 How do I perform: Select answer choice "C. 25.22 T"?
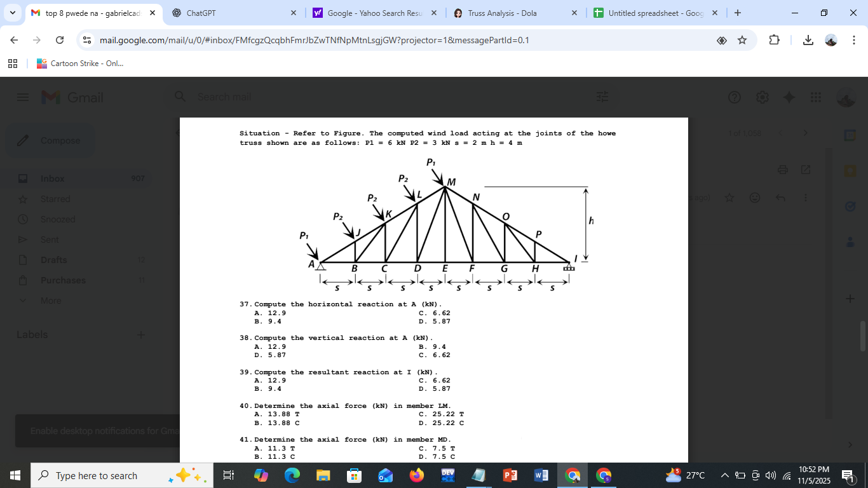pyautogui.click(x=442, y=414)
